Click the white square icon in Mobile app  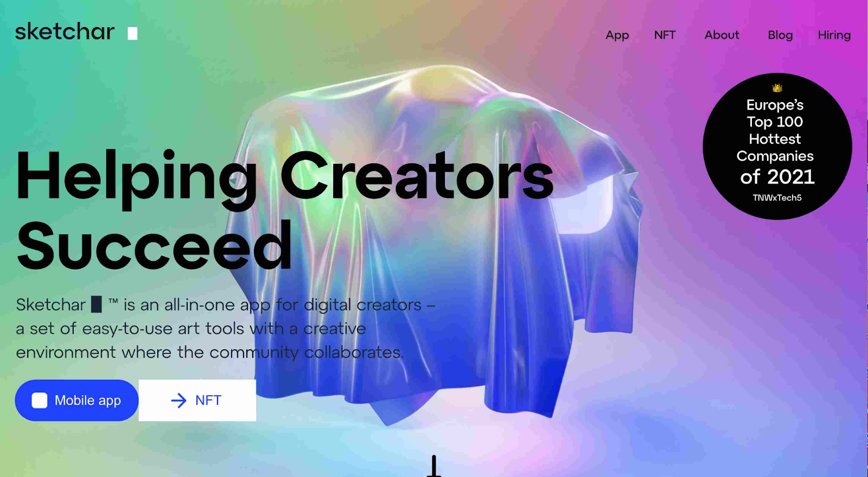(x=40, y=400)
